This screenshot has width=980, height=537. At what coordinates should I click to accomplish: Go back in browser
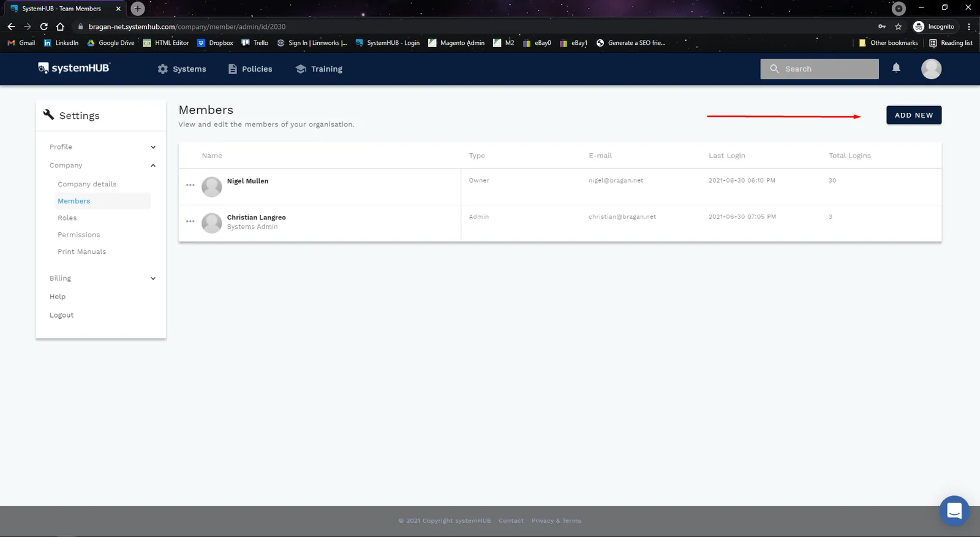[x=11, y=26]
